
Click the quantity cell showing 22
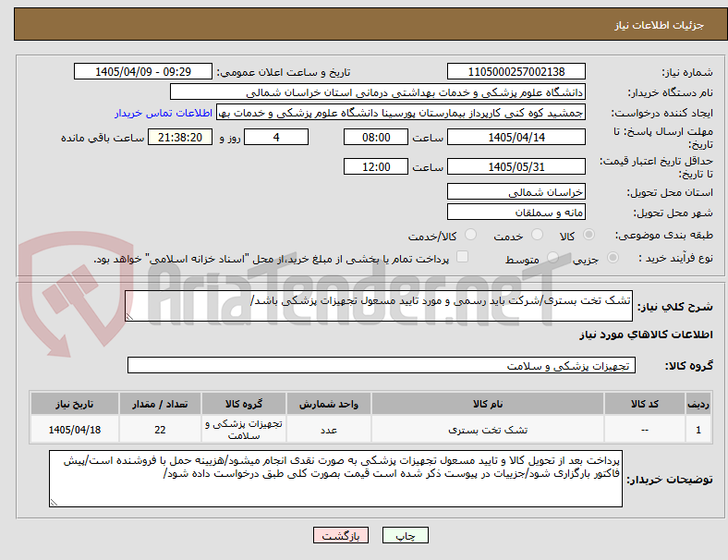pos(160,430)
